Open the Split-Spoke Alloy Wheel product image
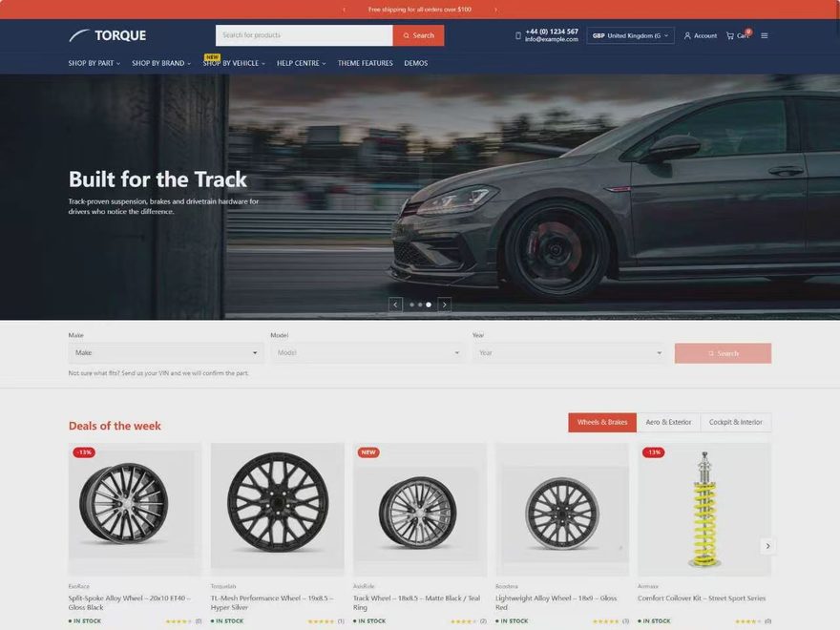Viewport: 840px width, 630px height. coord(135,510)
